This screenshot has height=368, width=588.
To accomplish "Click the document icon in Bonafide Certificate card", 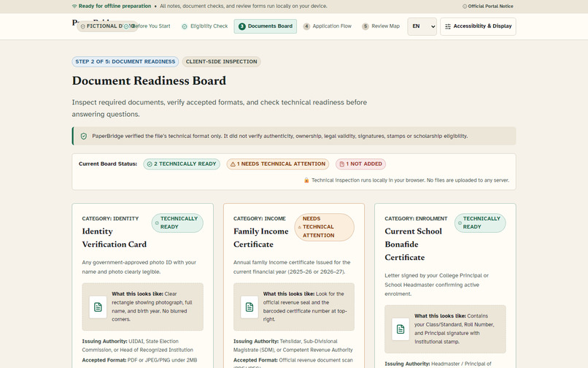I will click(x=401, y=329).
